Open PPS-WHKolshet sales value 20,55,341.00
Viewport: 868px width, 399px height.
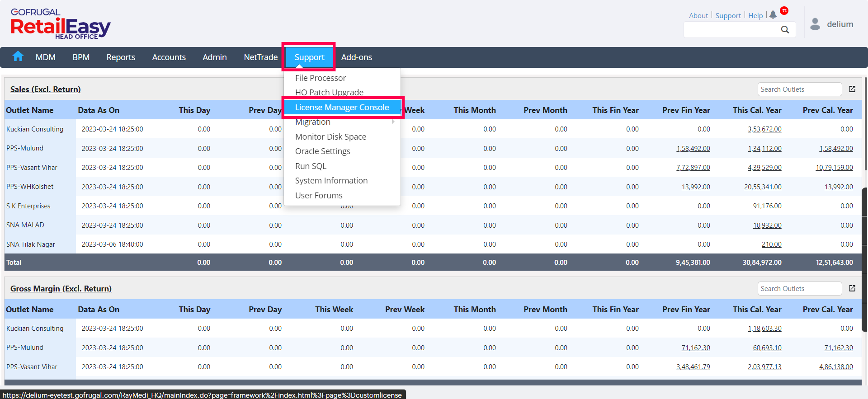coord(763,187)
